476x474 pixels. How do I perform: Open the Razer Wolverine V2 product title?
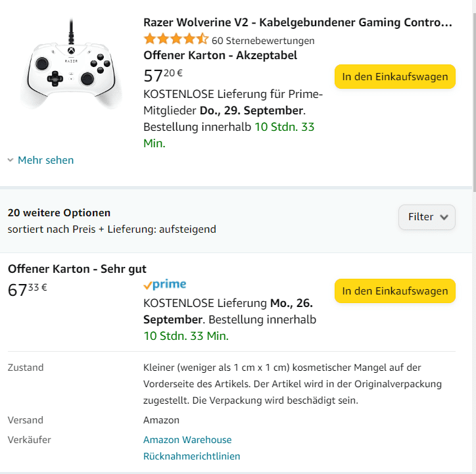[298, 23]
